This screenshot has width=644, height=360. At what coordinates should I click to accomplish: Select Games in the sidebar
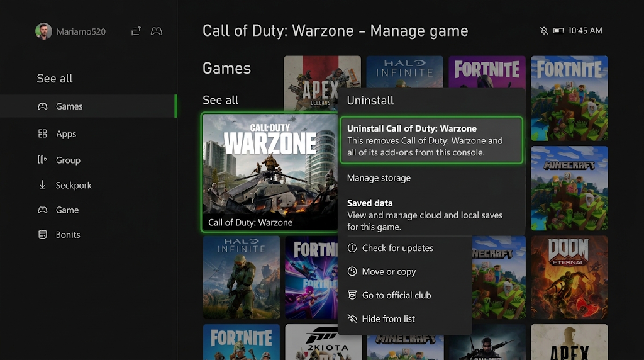[x=88, y=106]
